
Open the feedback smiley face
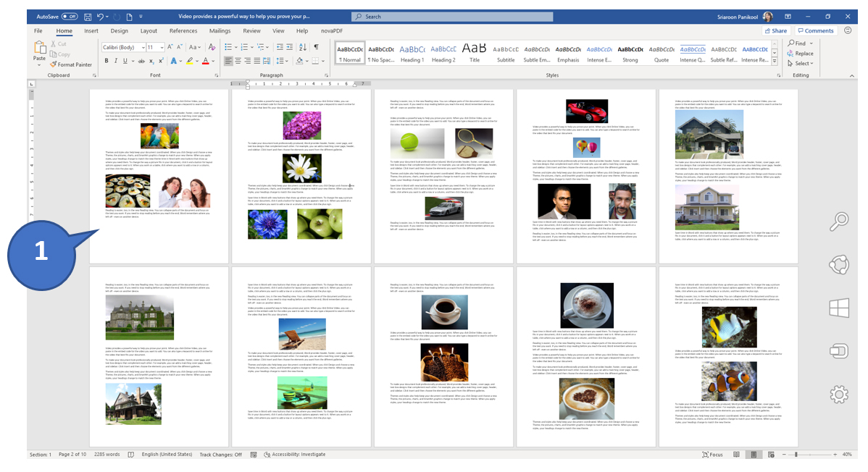[848, 30]
